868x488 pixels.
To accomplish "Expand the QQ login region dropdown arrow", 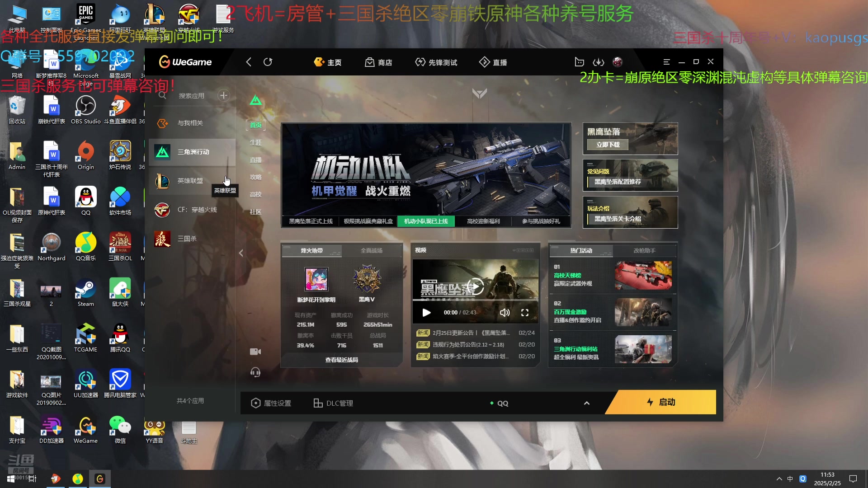I will point(587,403).
